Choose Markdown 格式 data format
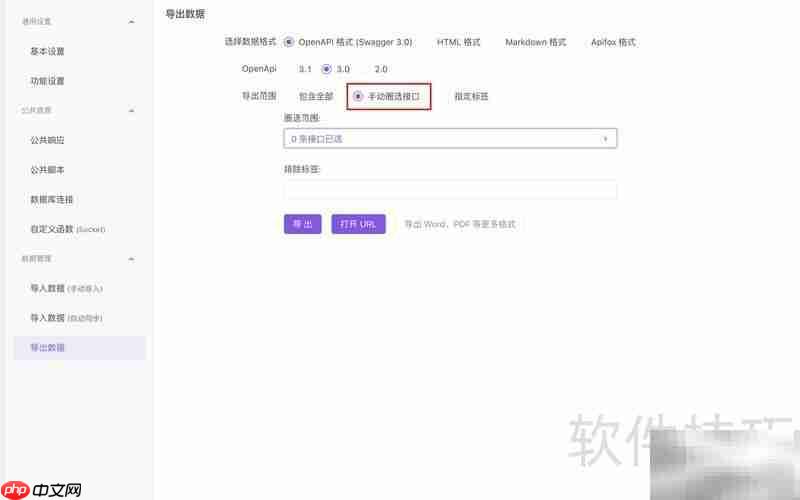Image resolution: width=800 pixels, height=500 pixels. coord(536,42)
